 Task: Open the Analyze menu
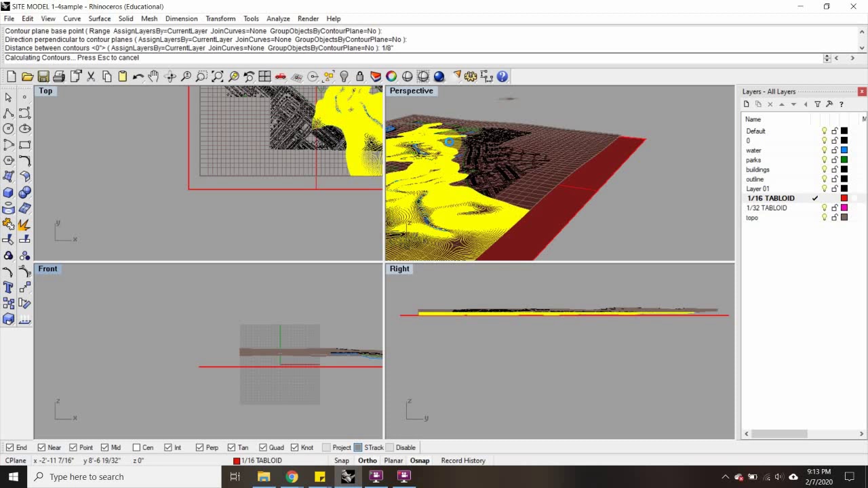pyautogui.click(x=278, y=19)
